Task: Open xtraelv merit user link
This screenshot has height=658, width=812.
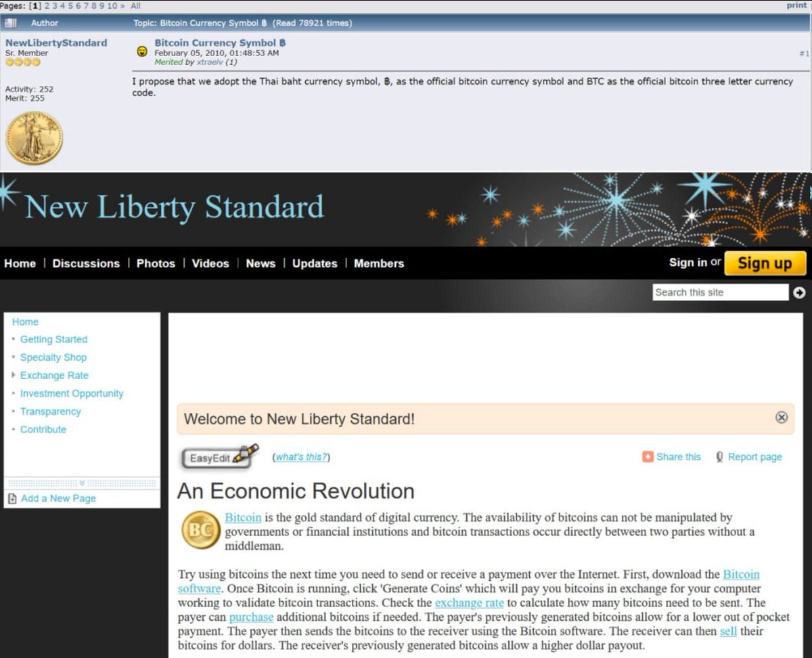Action: 209,62
